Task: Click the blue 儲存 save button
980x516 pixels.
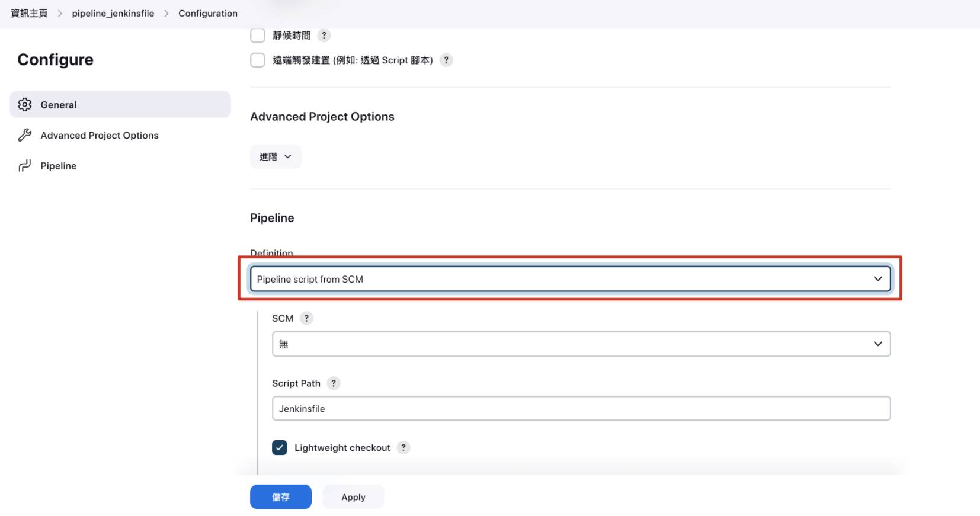Action: [280, 497]
